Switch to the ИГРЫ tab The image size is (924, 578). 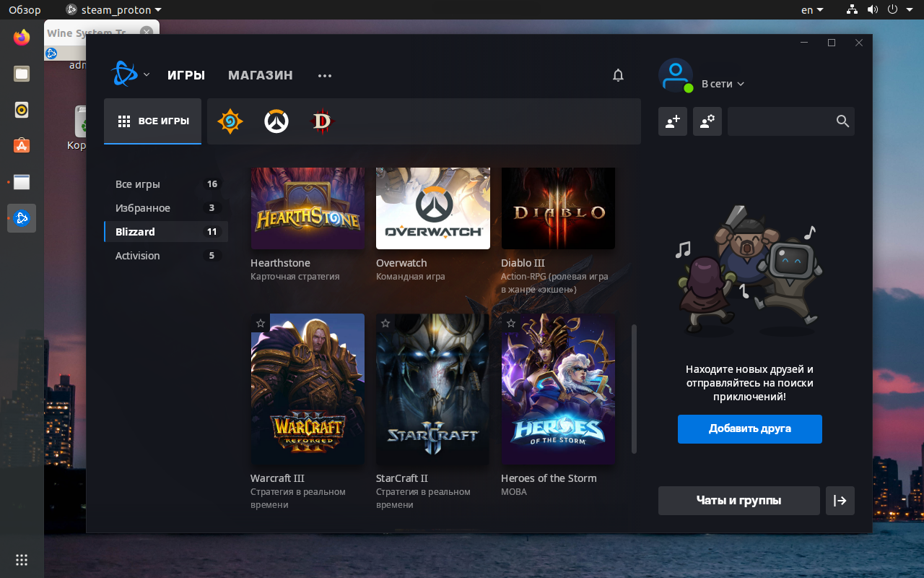pyautogui.click(x=186, y=75)
